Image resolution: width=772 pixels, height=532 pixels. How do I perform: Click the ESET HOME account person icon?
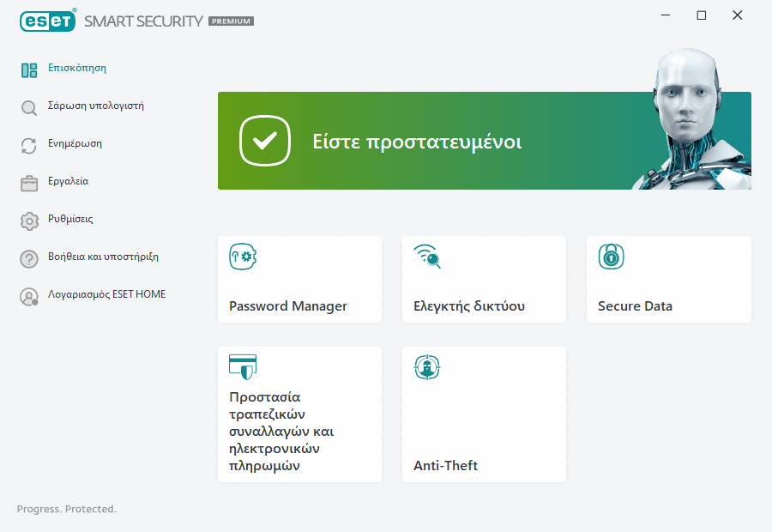pyautogui.click(x=28, y=295)
